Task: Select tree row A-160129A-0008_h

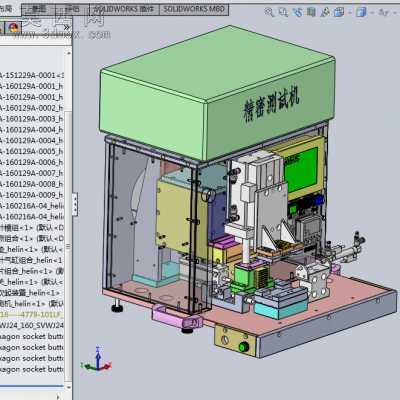Action: click(x=32, y=184)
